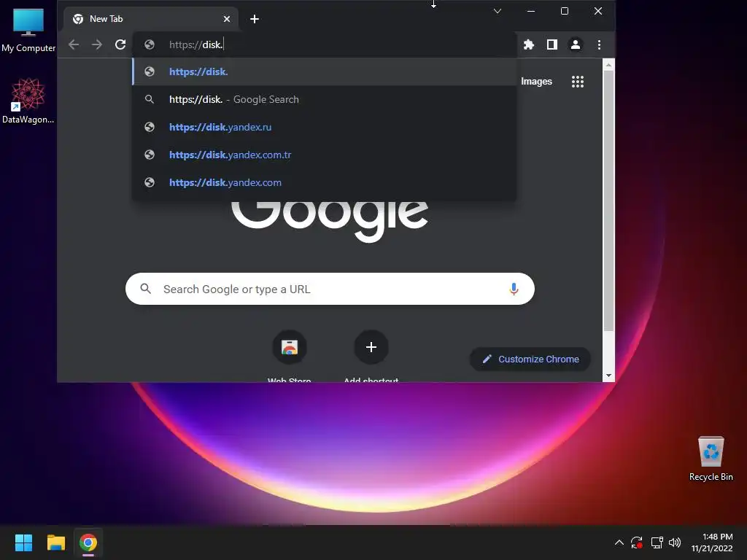The image size is (747, 560).
Task: Select the My Computer desktop icon
Action: point(28,30)
